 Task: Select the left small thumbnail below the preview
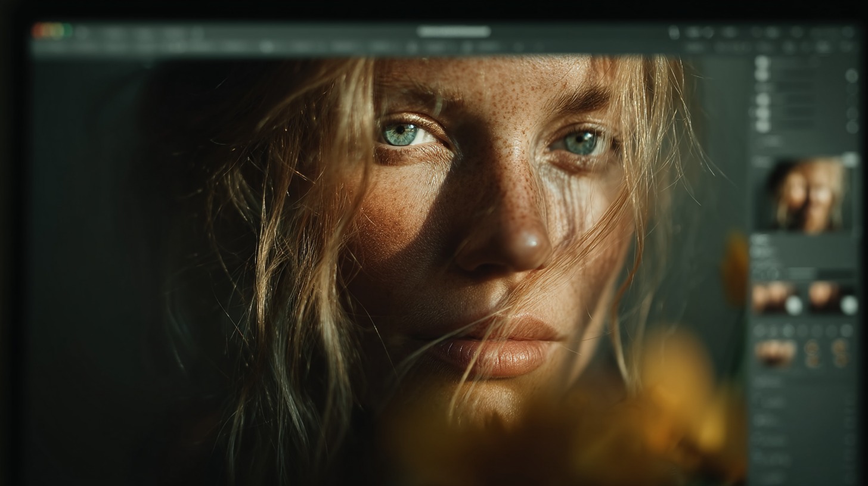coord(777,298)
